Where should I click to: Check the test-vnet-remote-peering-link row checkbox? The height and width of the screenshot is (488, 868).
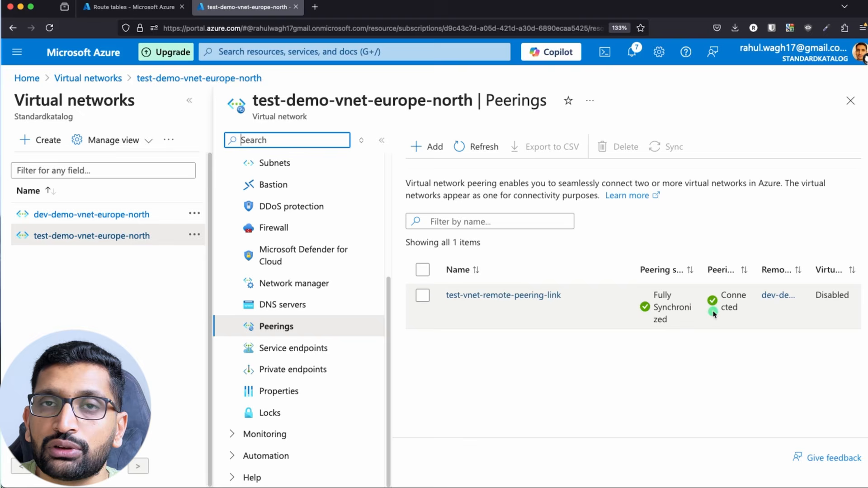click(x=422, y=296)
